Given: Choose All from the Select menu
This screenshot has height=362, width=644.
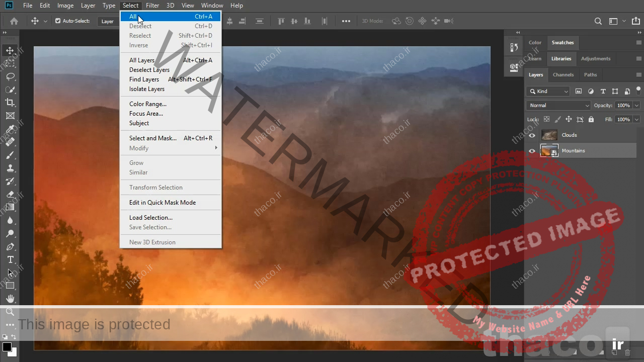Looking at the screenshot, I should click(171, 17).
